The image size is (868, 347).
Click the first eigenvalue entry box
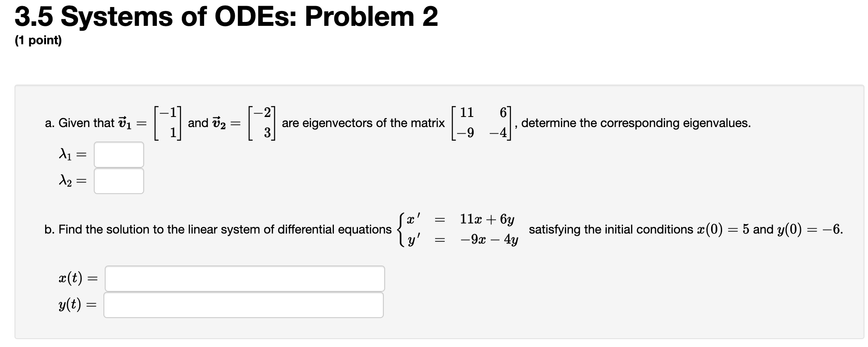(118, 154)
